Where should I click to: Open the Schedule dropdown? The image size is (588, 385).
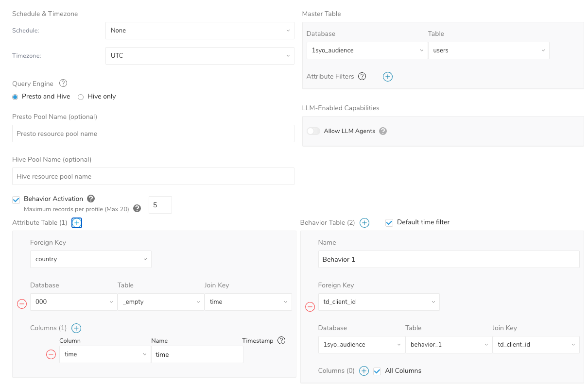pos(199,31)
